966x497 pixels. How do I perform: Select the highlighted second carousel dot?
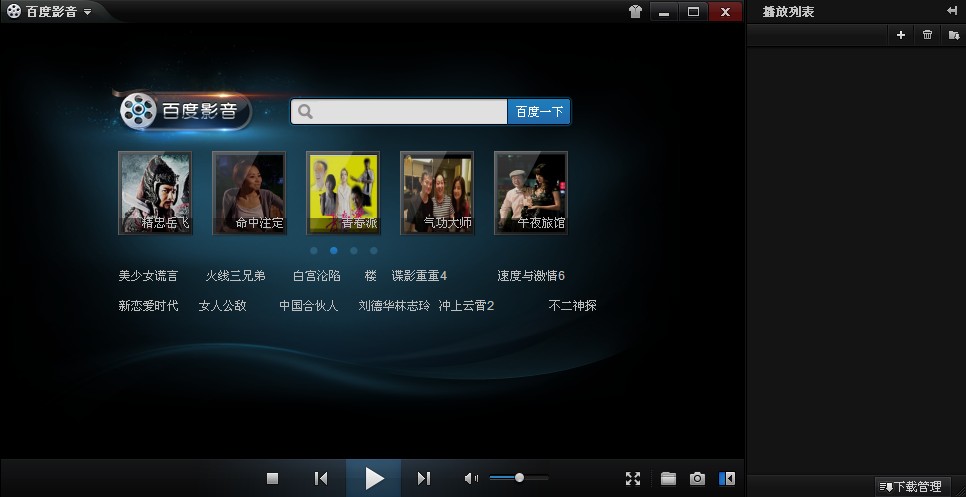[x=334, y=251]
